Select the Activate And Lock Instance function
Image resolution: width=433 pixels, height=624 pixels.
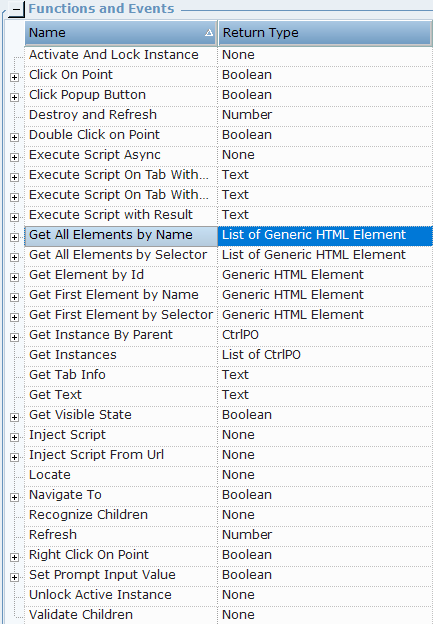114,55
